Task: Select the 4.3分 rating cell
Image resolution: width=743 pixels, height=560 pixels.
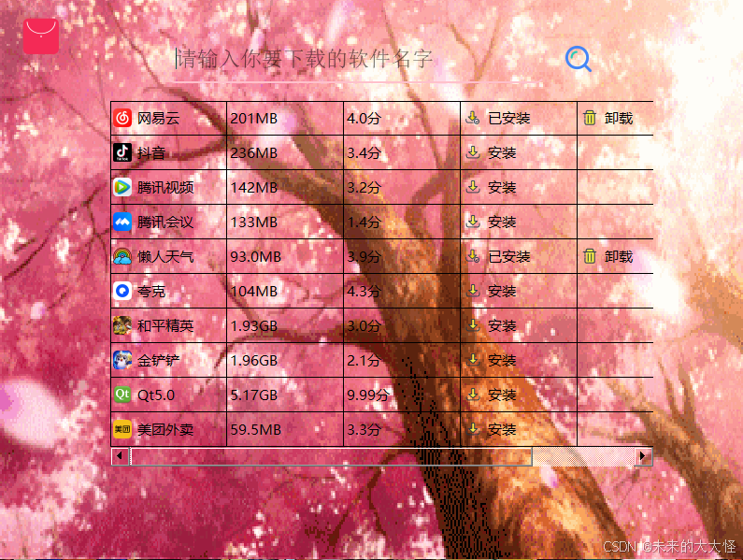Action: coord(402,291)
